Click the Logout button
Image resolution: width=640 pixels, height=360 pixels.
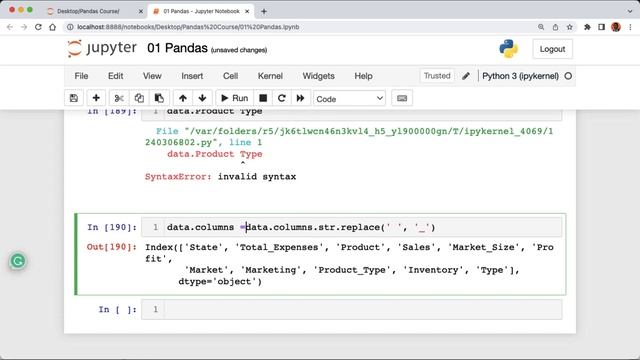click(552, 49)
